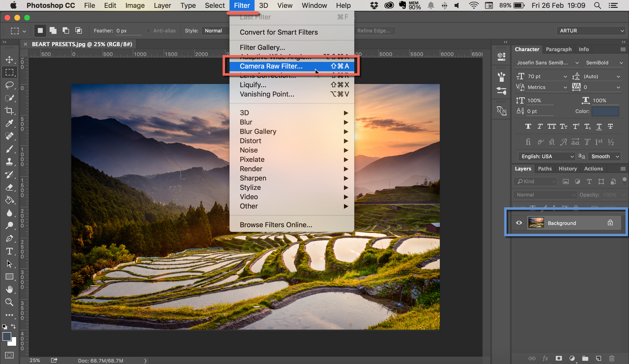Viewport: 629px width, 364px height.
Task: Click Browse Filters Online link
Action: tap(276, 224)
